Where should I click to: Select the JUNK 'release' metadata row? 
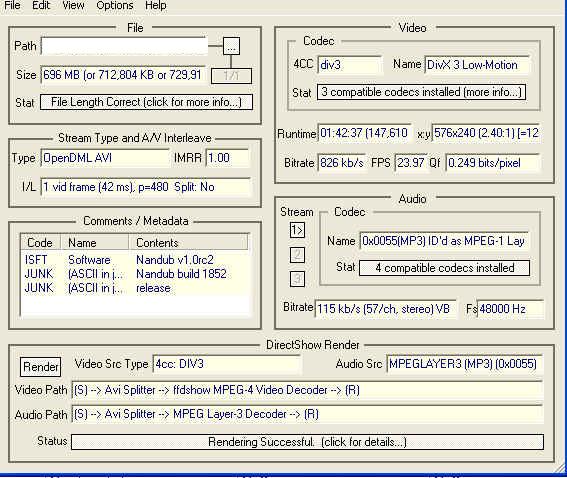pos(136,288)
